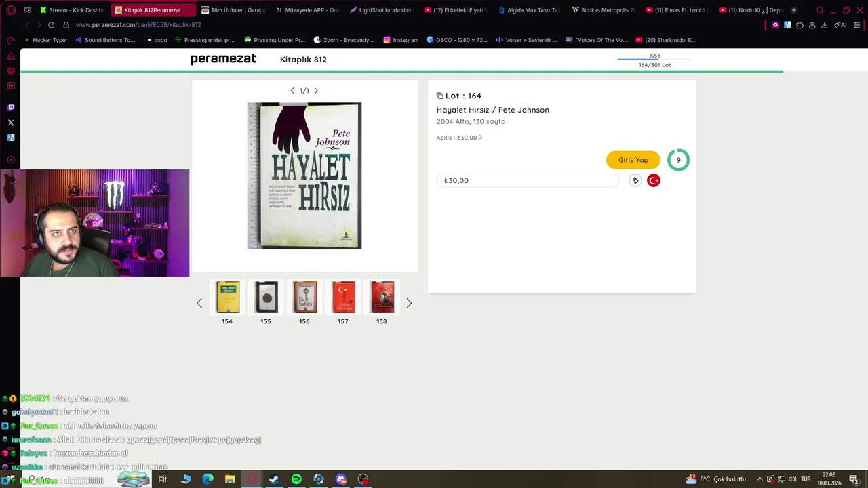Open the Voiser Seslendir bookmark

[x=526, y=40]
